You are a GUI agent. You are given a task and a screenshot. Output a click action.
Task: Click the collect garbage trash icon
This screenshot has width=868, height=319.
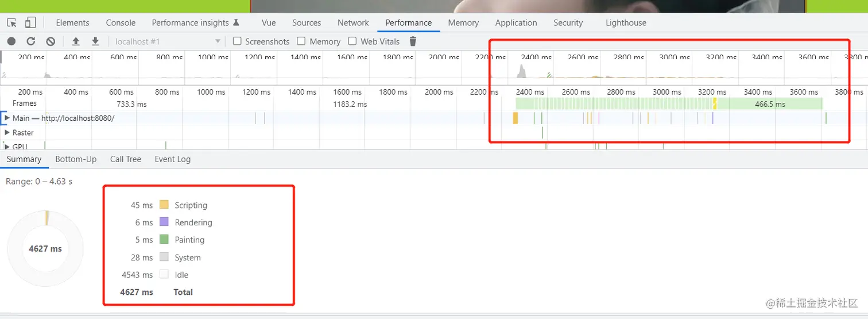click(412, 41)
